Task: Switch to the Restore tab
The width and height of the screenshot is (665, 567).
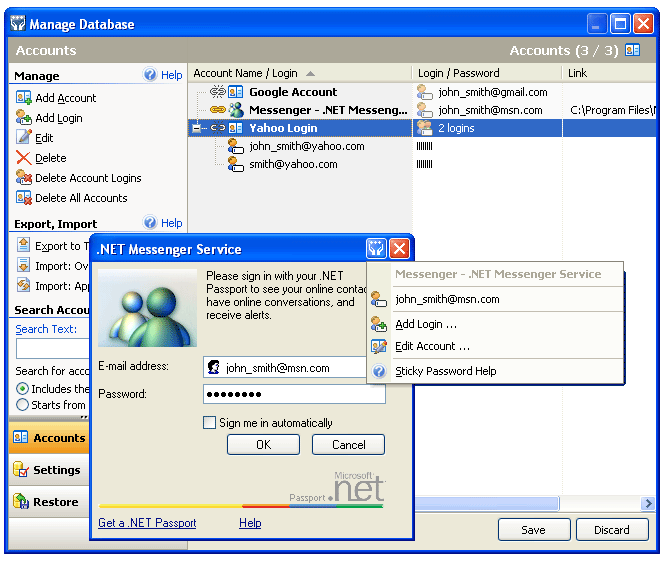Action: pos(49,501)
